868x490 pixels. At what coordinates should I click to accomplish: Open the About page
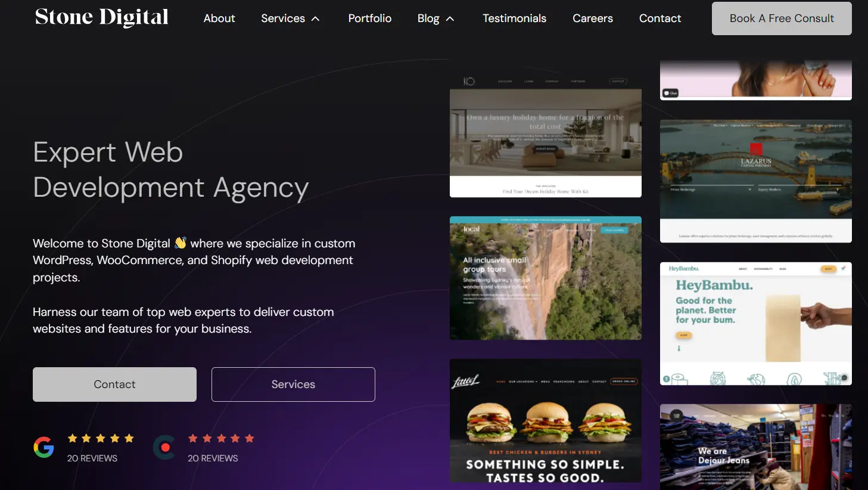219,18
